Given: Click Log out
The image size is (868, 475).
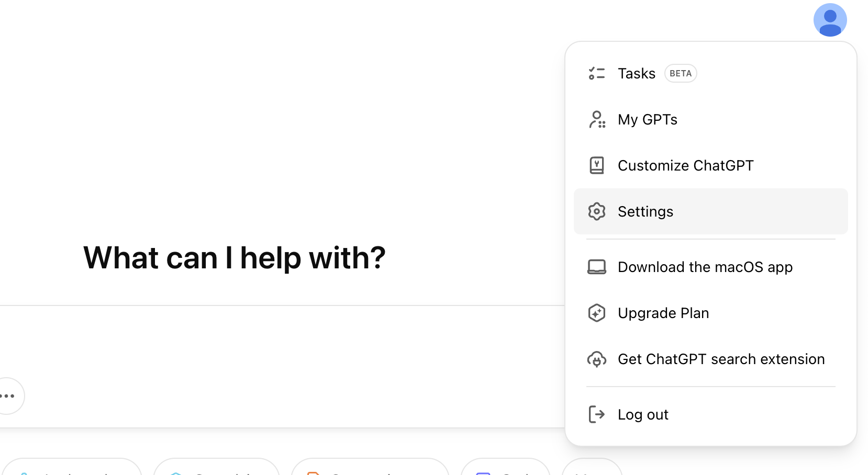Looking at the screenshot, I should click(x=643, y=414).
